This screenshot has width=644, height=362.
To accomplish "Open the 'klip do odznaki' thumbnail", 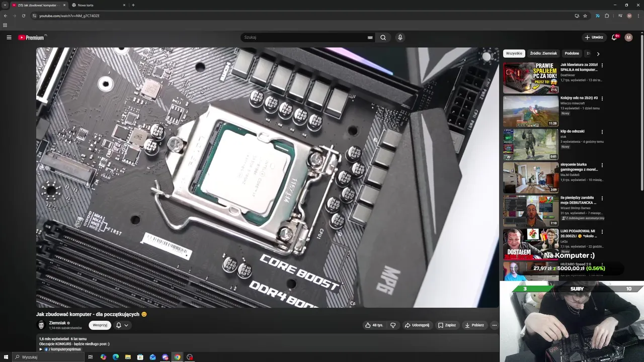I will tap(531, 144).
